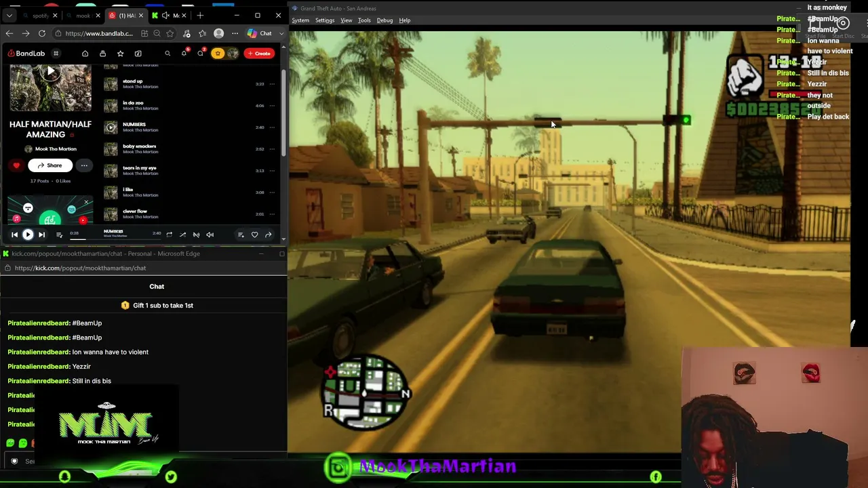Open options for track clever flow

click(272, 214)
